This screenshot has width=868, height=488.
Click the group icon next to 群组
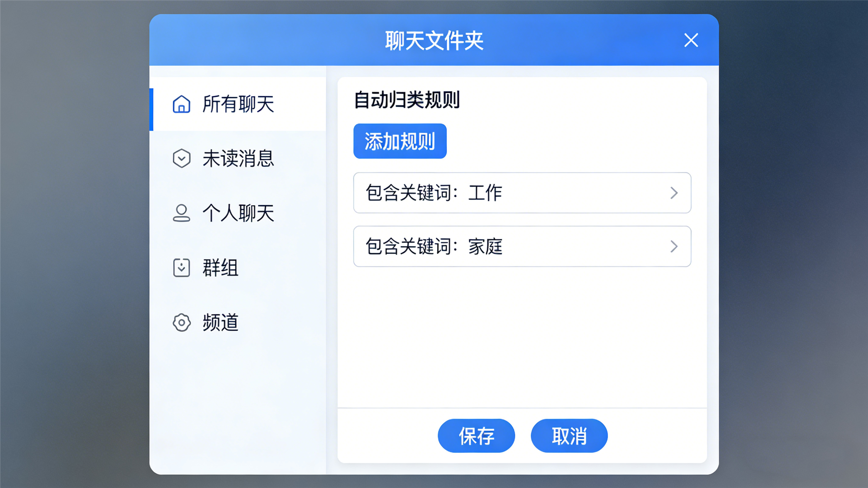(181, 268)
